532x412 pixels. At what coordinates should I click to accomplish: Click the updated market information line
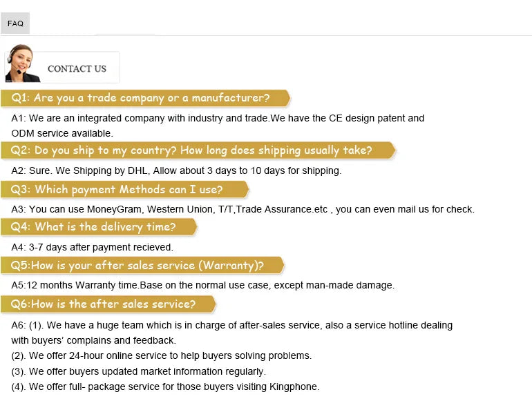138,371
